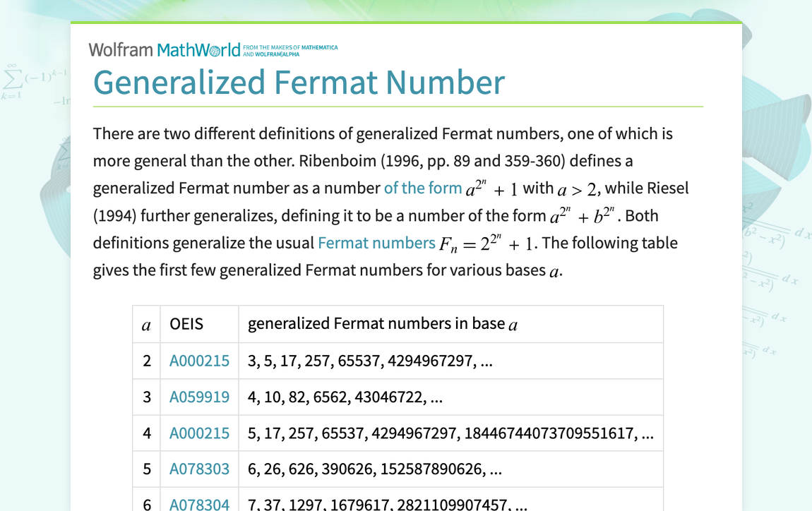Click the green accent bar atop the page
Viewport: 812px width, 511px height.
pos(406,23)
